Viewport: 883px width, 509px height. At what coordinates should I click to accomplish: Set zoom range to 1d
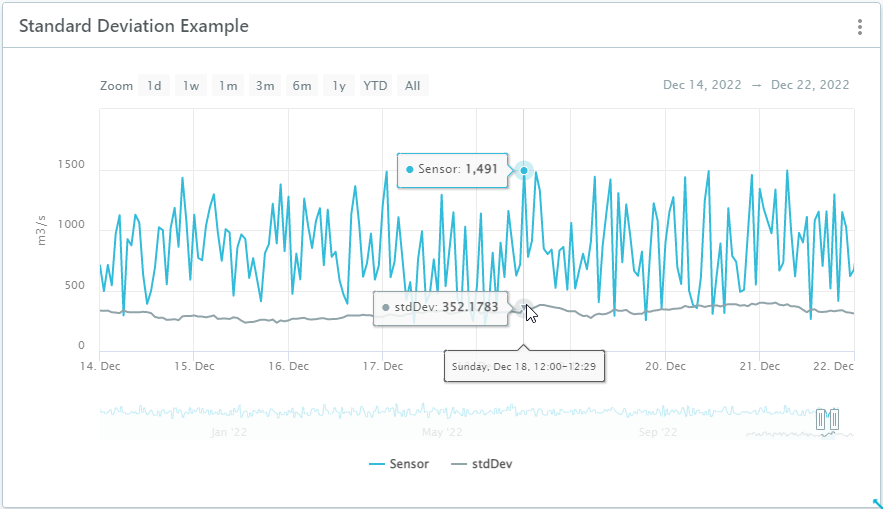(x=154, y=86)
